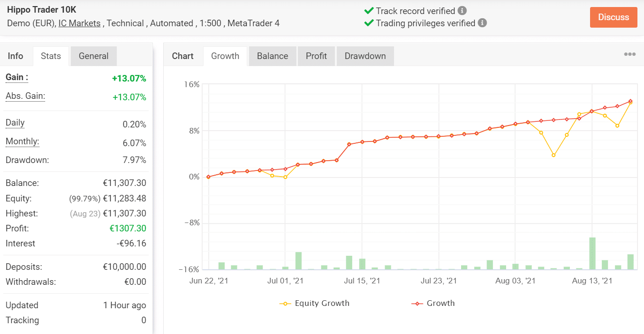Show the Profit chart tab
644x334 pixels.
point(316,56)
